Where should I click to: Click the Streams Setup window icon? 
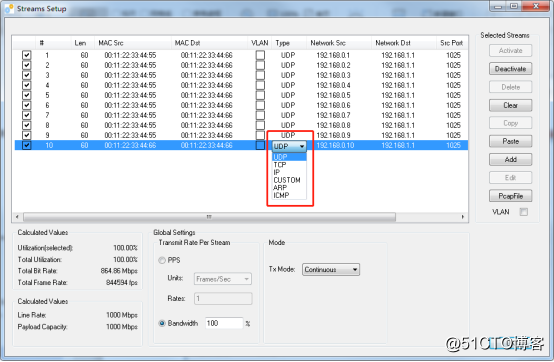[x=9, y=8]
